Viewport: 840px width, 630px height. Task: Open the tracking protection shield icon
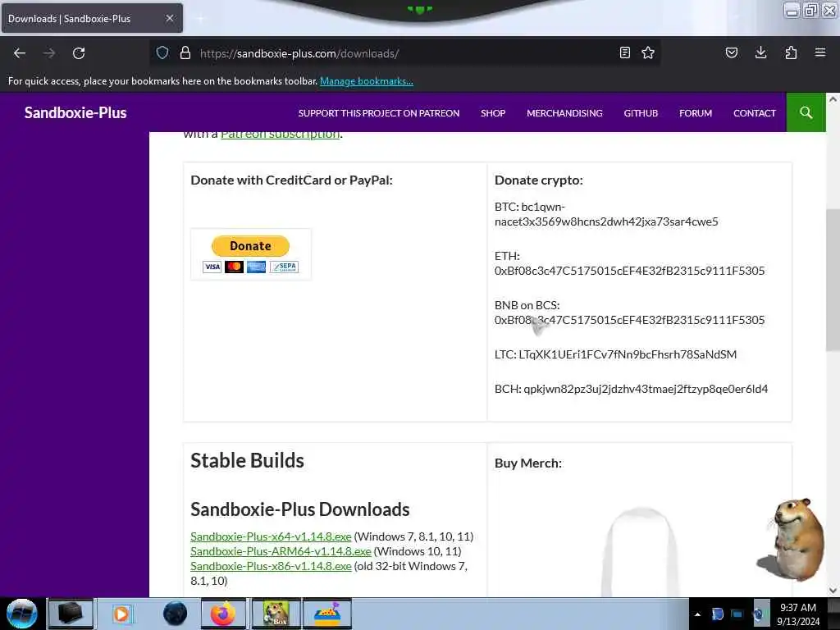pyautogui.click(x=162, y=52)
